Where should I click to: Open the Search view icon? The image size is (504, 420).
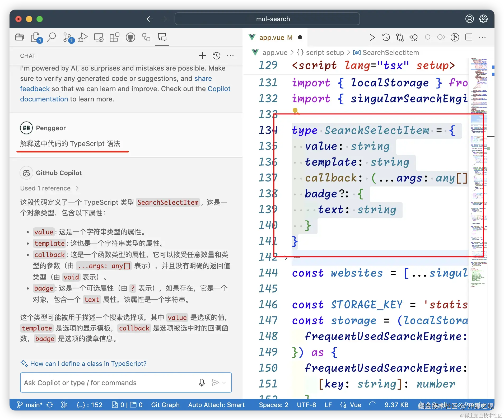click(x=52, y=38)
